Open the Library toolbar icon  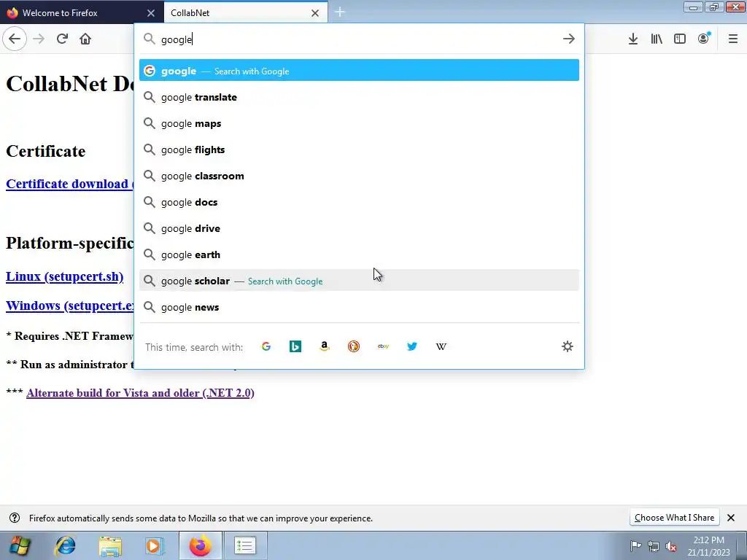[657, 39]
